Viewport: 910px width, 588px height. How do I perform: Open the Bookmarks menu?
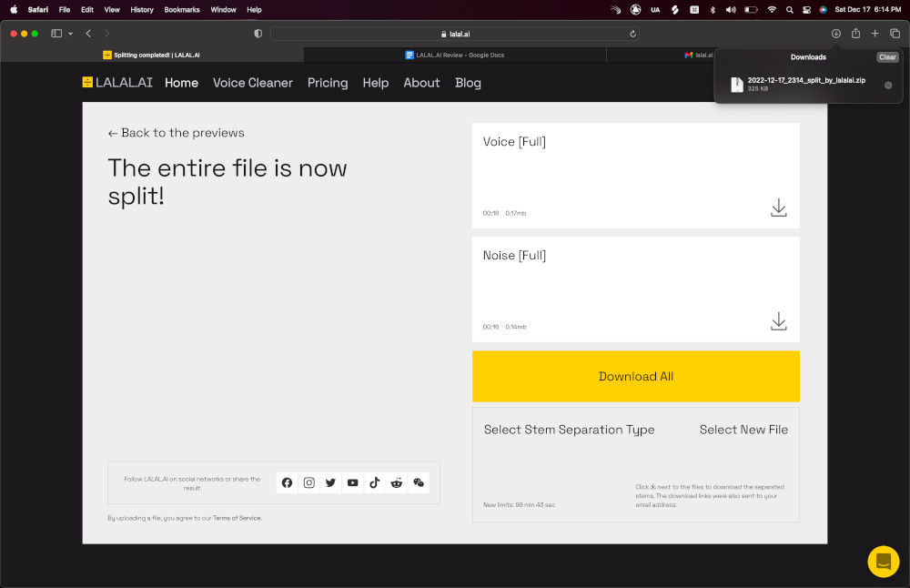(182, 10)
